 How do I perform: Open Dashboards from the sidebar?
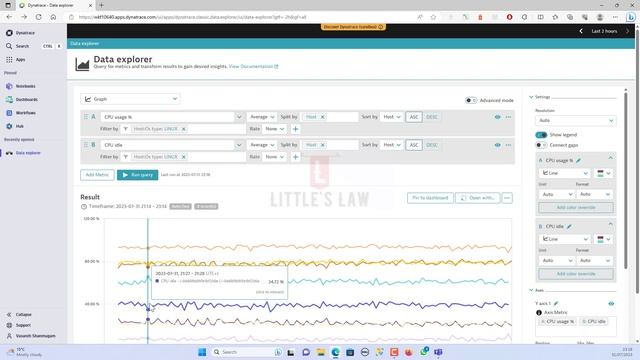[22, 100]
